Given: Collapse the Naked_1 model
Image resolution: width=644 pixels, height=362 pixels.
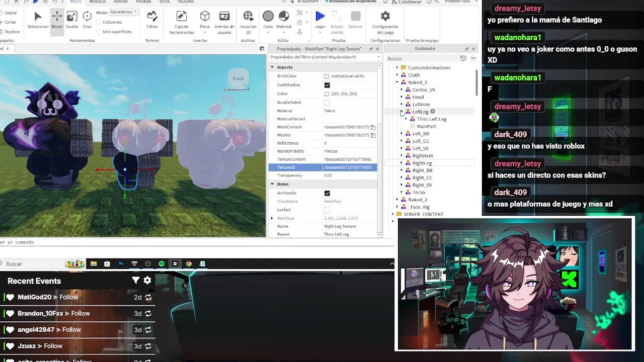Looking at the screenshot, I should [x=397, y=82].
